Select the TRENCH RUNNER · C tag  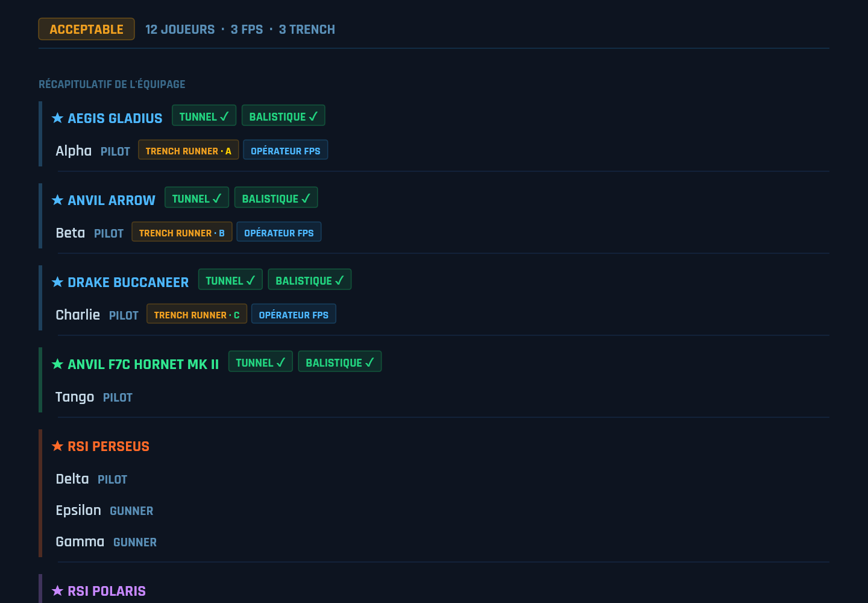tap(197, 314)
